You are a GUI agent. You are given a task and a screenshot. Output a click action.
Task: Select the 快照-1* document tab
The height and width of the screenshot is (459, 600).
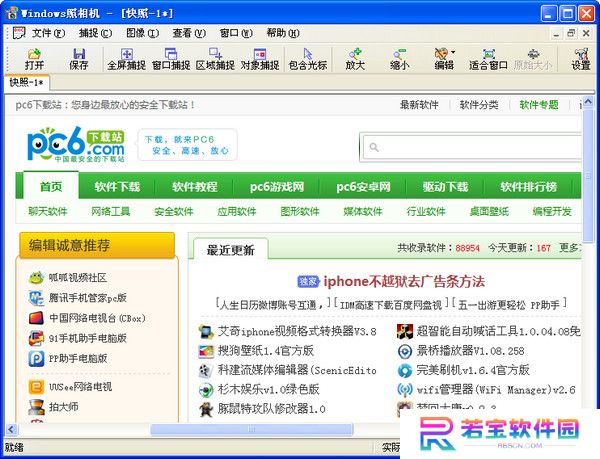pyautogui.click(x=26, y=83)
